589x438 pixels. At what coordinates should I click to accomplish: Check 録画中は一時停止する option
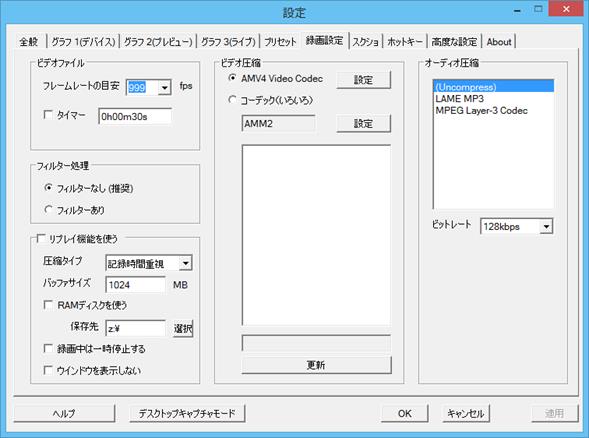point(48,349)
